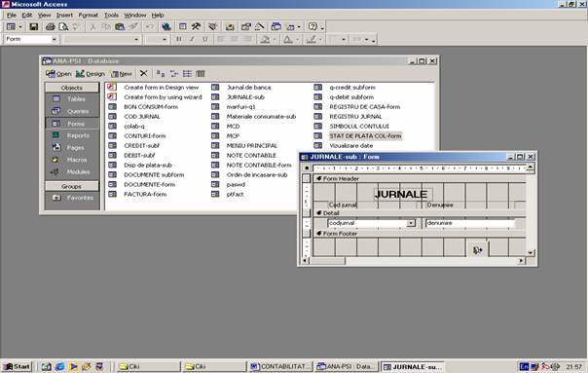Screen dimensions: 588x373
Task: Open Print Preview from the toolbar
Action: pyautogui.click(x=63, y=26)
